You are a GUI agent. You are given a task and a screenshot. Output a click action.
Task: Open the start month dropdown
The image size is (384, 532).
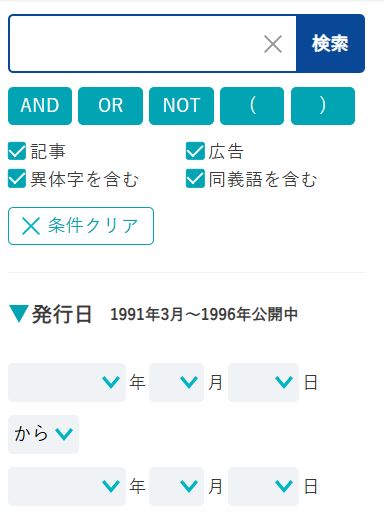point(176,382)
